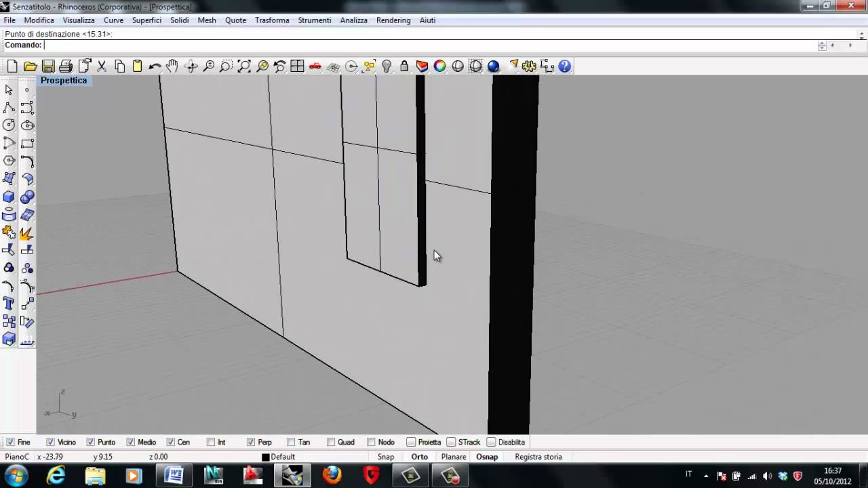Viewport: 868px width, 488px height.
Task: Activate Zoom Extents tool
Action: point(244,66)
